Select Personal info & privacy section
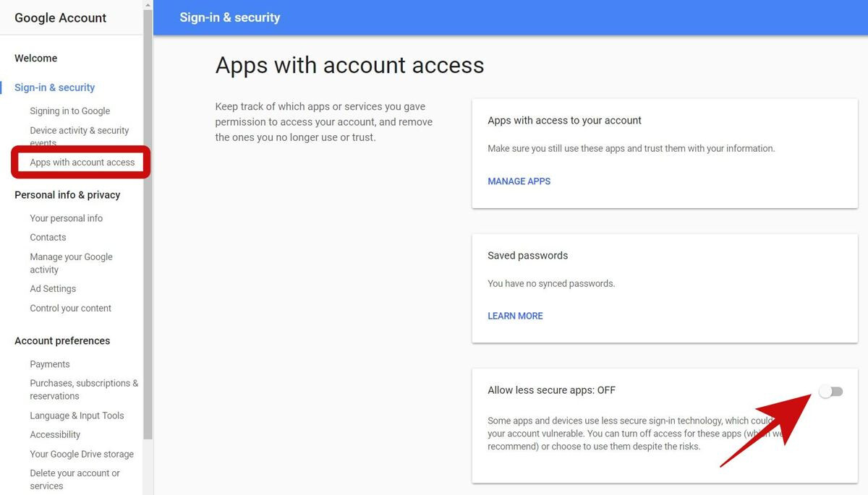The height and width of the screenshot is (495, 868). click(x=67, y=195)
